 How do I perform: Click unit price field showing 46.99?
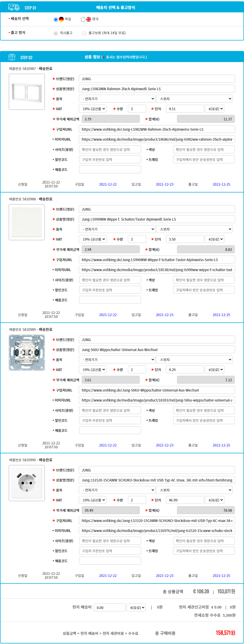[185, 500]
